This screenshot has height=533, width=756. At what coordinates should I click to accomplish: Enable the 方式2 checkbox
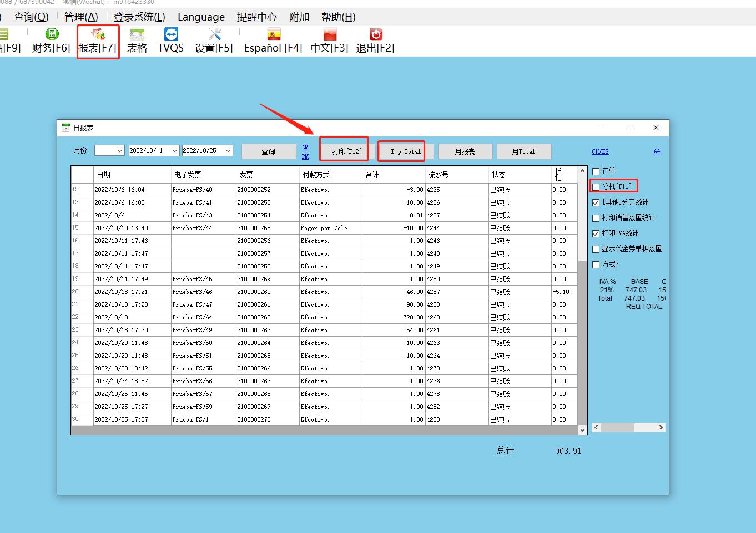(x=596, y=265)
